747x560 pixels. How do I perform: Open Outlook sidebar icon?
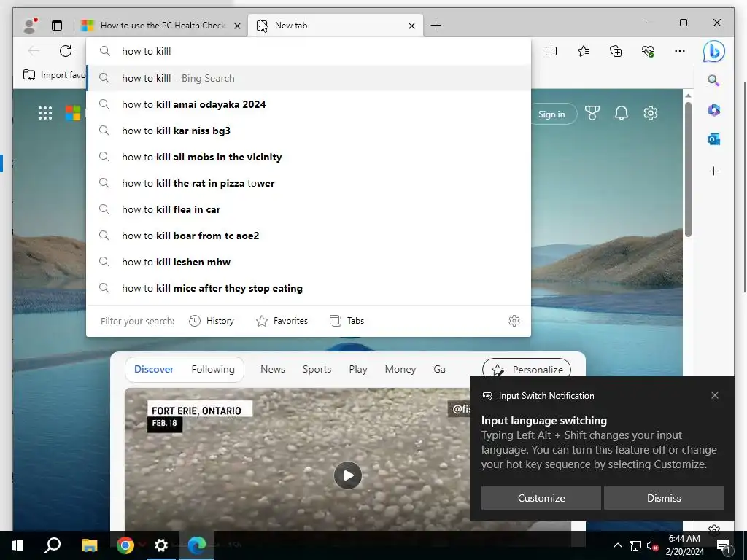(x=713, y=139)
